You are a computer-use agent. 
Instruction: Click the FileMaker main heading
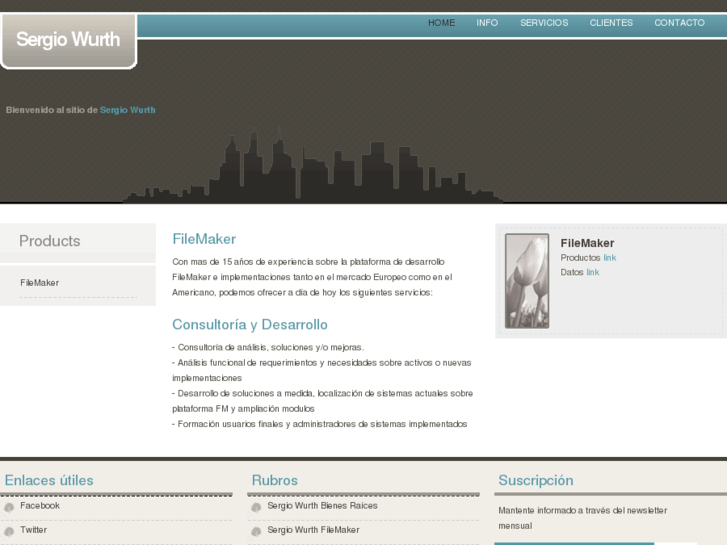pyautogui.click(x=204, y=239)
